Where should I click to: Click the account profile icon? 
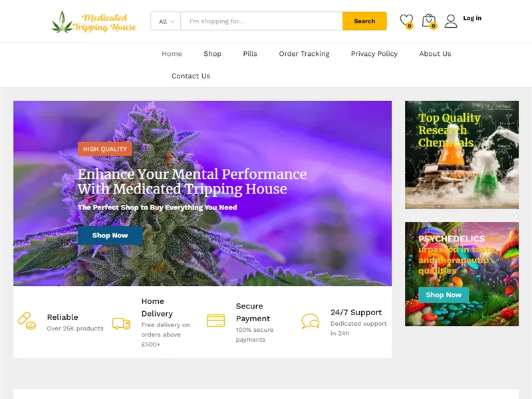[x=452, y=19]
